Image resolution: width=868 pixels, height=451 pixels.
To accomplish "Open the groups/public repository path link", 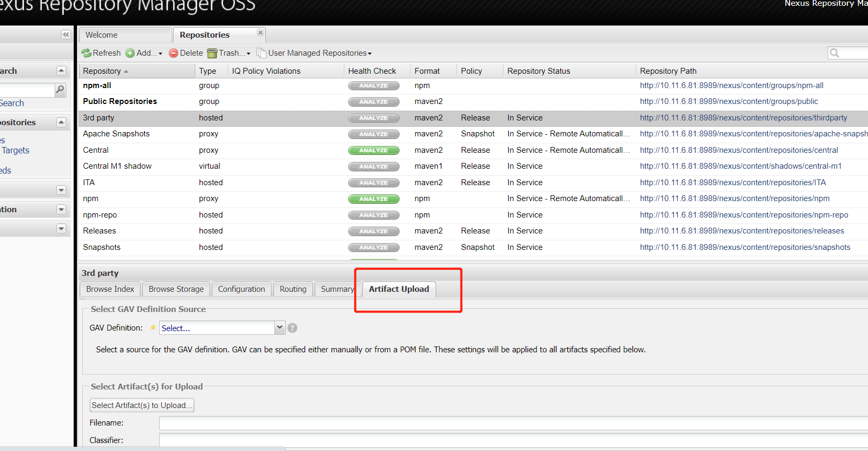I will 729,101.
